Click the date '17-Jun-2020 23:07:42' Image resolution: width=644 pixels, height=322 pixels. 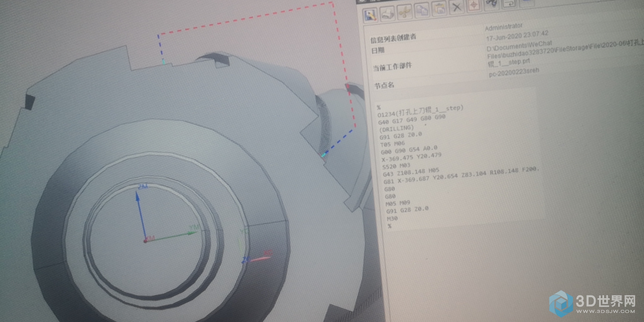517,36
